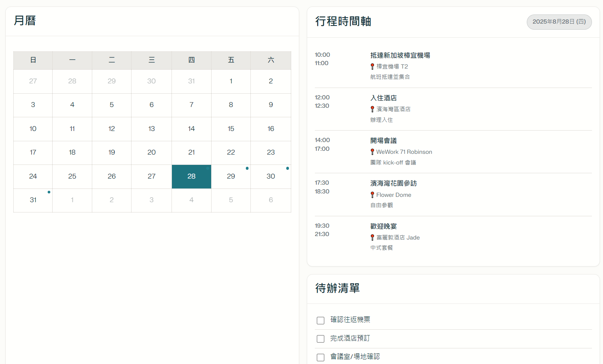Select greyed-out day 6 of next month

271,200
